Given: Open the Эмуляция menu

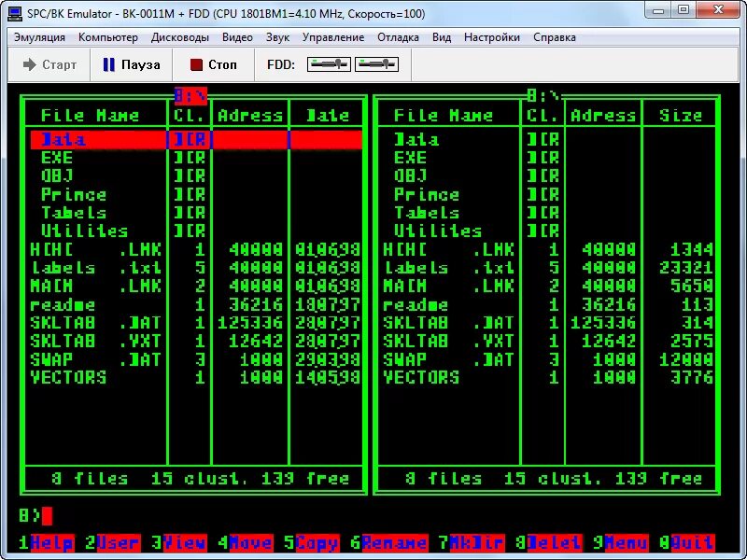Looking at the screenshot, I should (39, 37).
